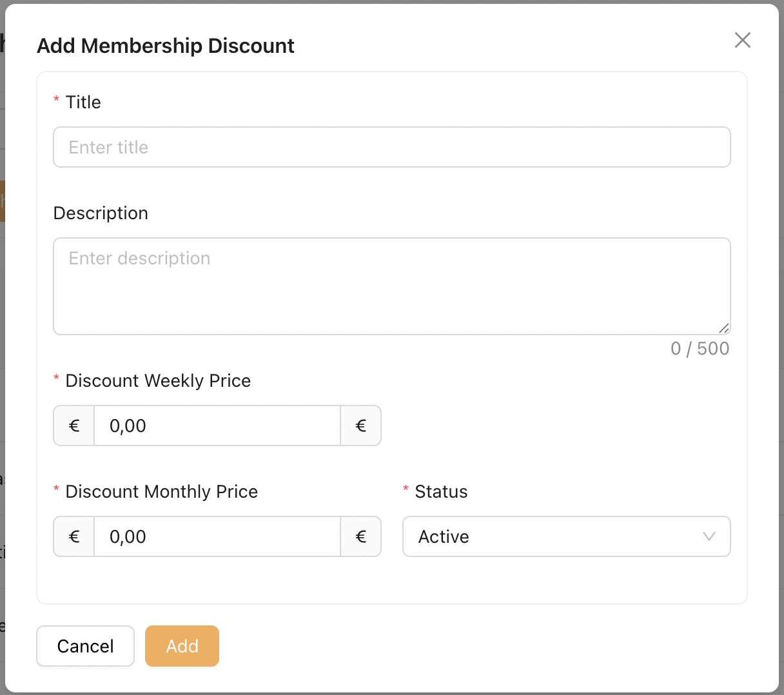Open the Status dropdown showing Active
The image size is (784, 695).
554,536
